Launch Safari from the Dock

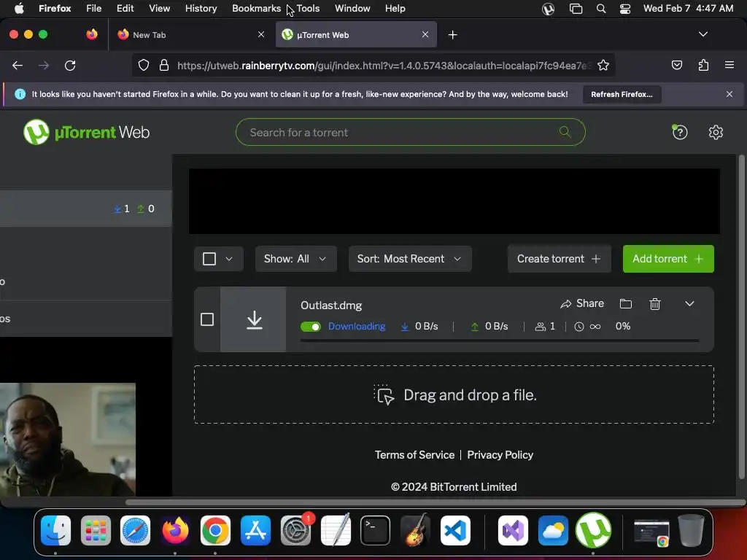pos(135,530)
